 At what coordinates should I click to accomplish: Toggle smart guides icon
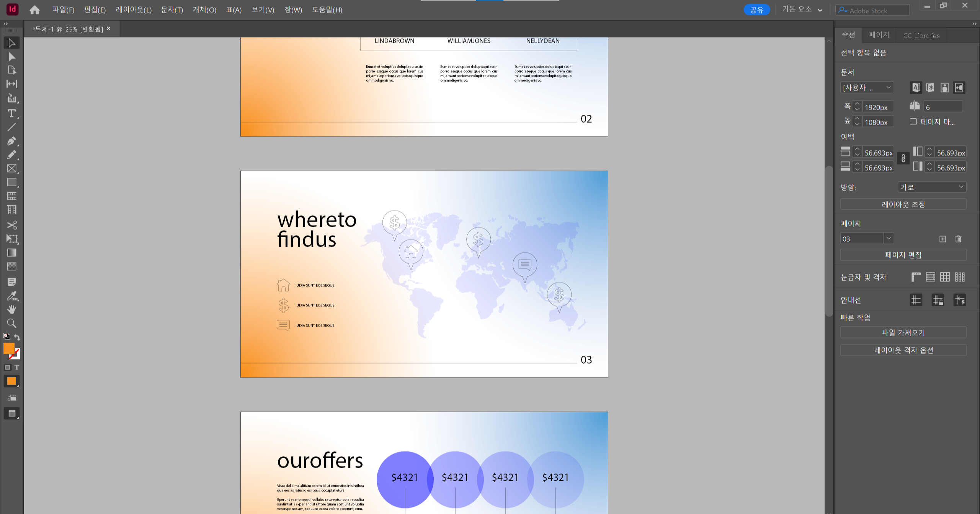960,300
